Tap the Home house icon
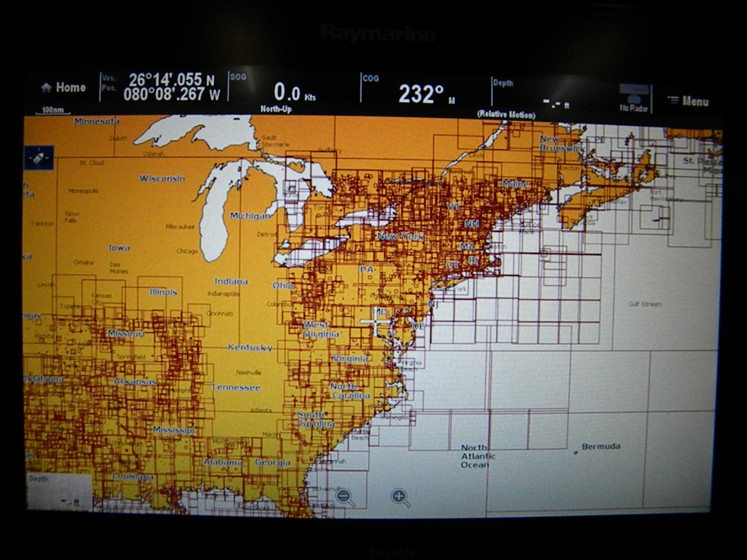 coord(46,87)
